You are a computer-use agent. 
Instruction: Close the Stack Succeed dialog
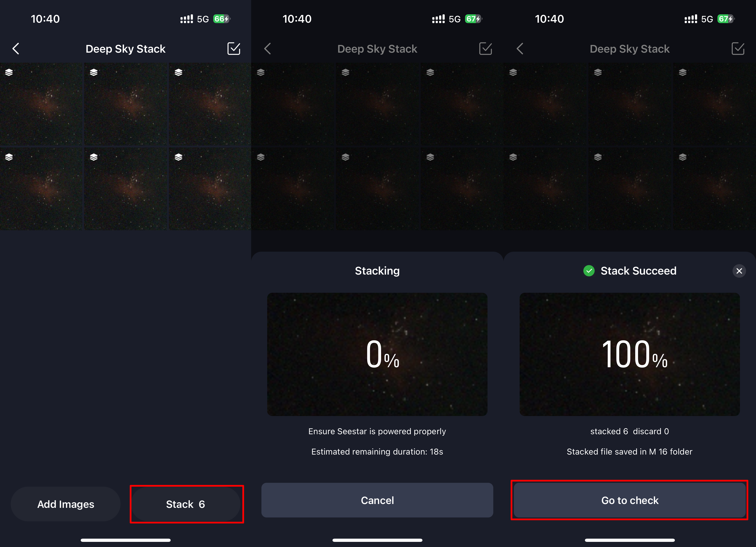pos(739,271)
